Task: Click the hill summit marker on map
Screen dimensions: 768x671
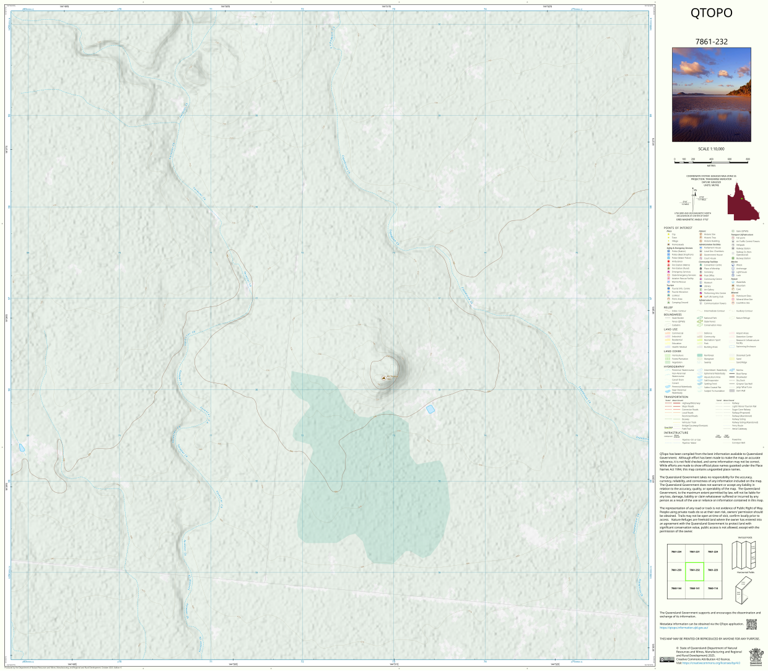Action: [384, 378]
